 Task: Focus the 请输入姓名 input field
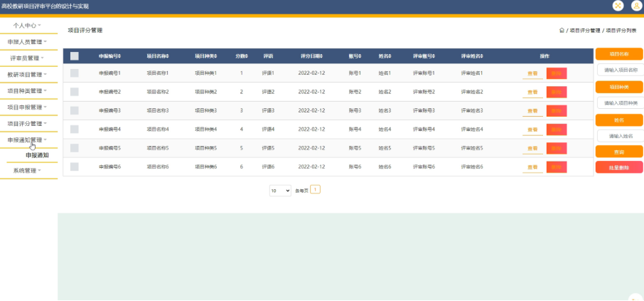[x=620, y=136]
